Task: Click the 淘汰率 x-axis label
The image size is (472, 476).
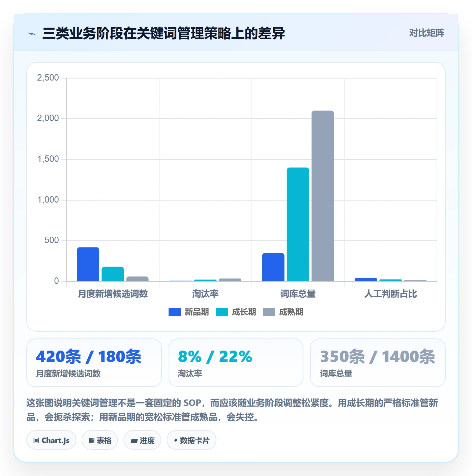Action: (205, 294)
